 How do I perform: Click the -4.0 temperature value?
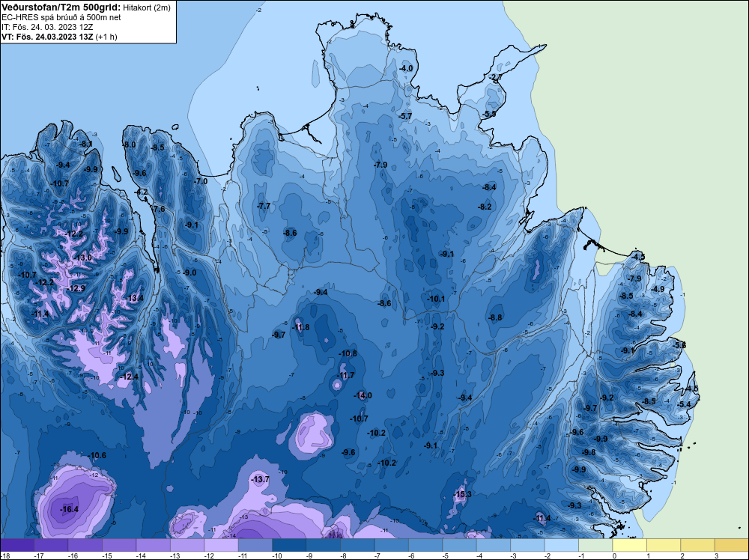click(x=406, y=68)
